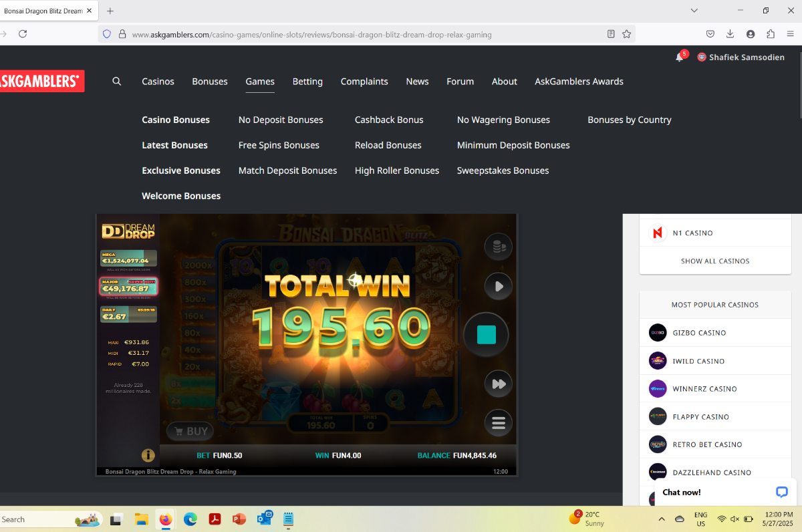Click the search magnifier icon in navigation
Viewport: 802px width, 532px height.
click(x=117, y=82)
